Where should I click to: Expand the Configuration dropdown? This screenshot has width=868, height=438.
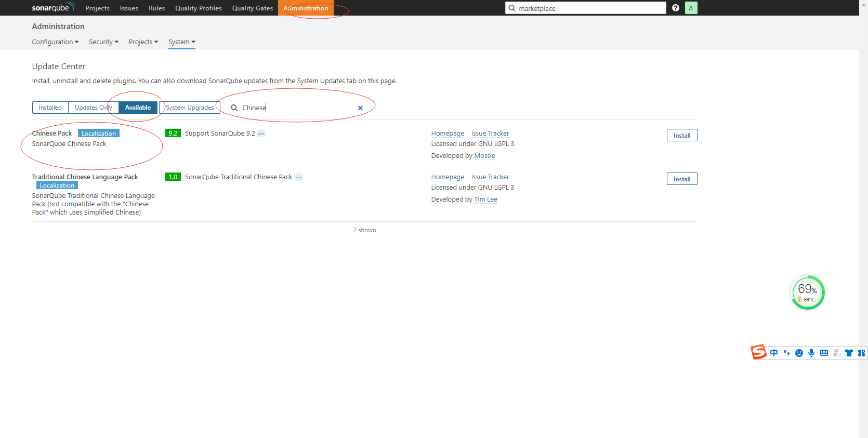(x=55, y=42)
